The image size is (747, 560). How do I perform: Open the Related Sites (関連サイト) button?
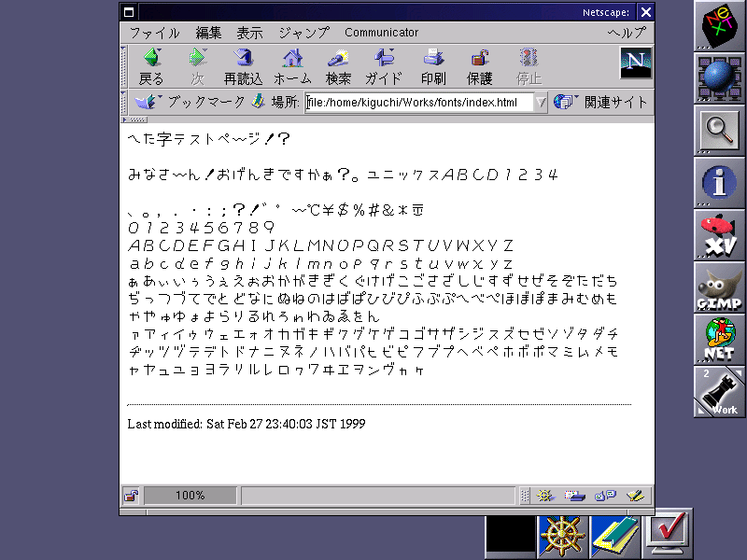(x=600, y=102)
